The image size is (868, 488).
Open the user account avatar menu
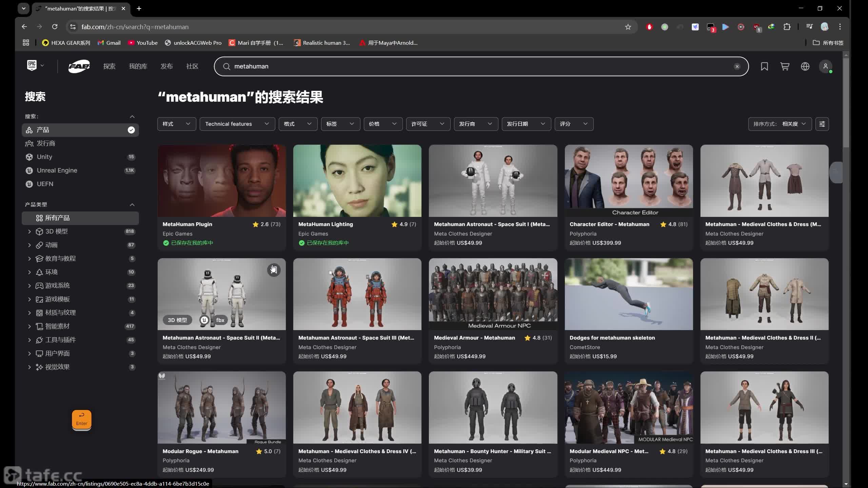[826, 66]
